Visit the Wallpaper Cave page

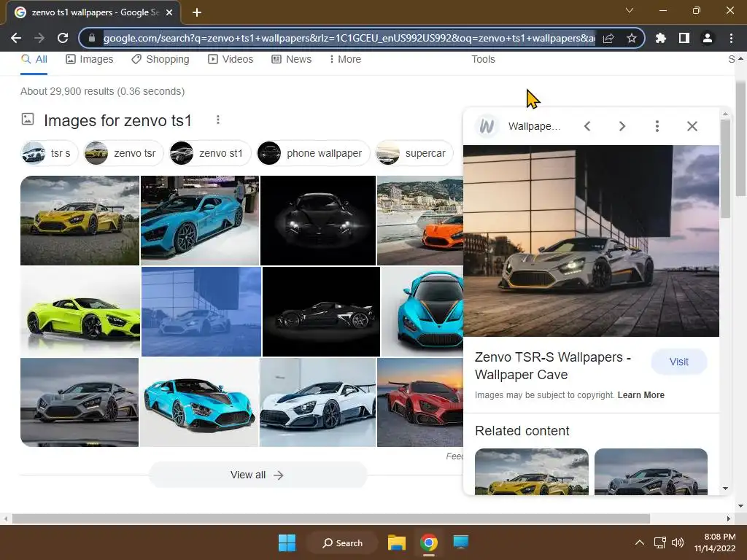point(679,362)
